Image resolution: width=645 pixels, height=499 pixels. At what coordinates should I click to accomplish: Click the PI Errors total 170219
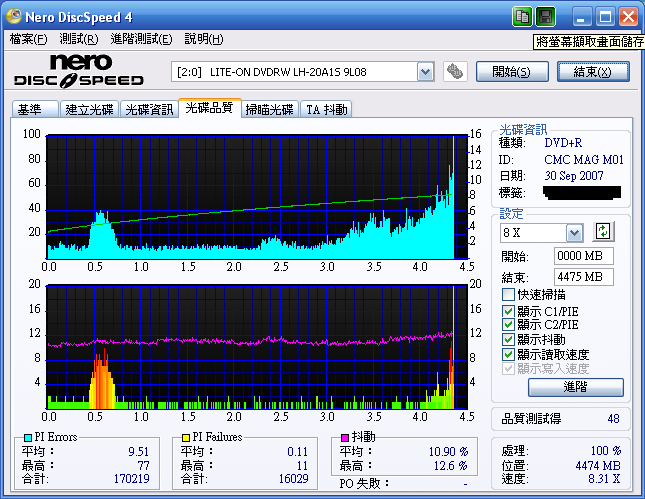(131, 479)
